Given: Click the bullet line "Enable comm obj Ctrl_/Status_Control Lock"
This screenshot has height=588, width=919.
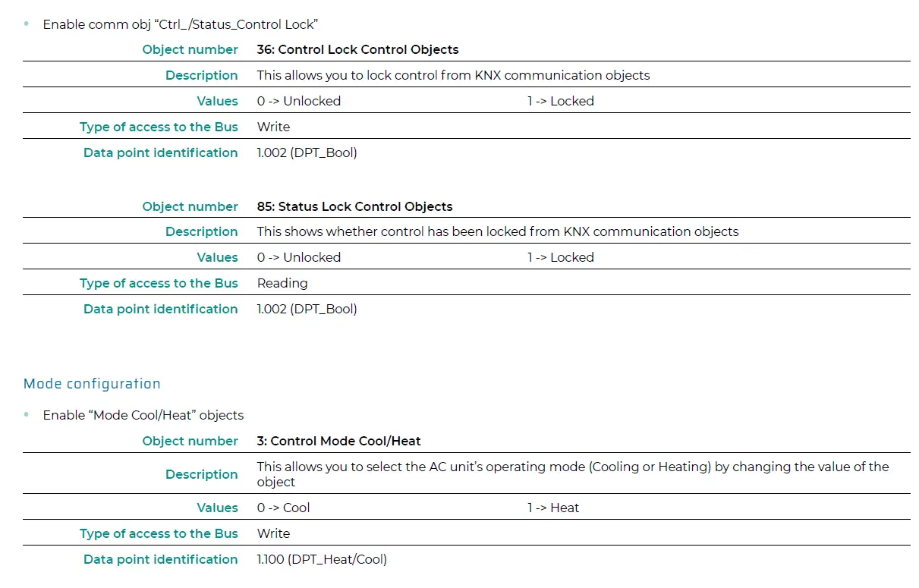Looking at the screenshot, I should click(x=180, y=24).
